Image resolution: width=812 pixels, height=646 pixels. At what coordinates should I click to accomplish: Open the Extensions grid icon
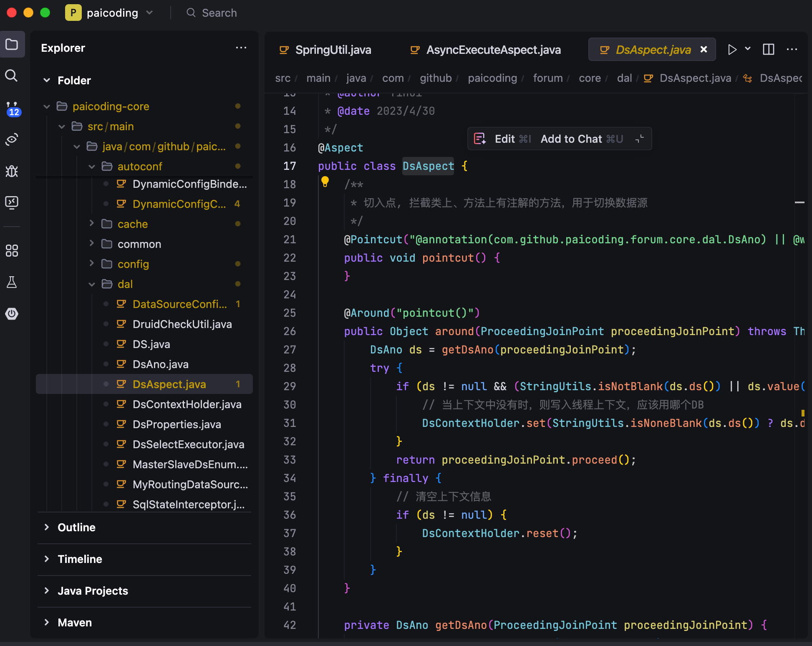(x=12, y=250)
